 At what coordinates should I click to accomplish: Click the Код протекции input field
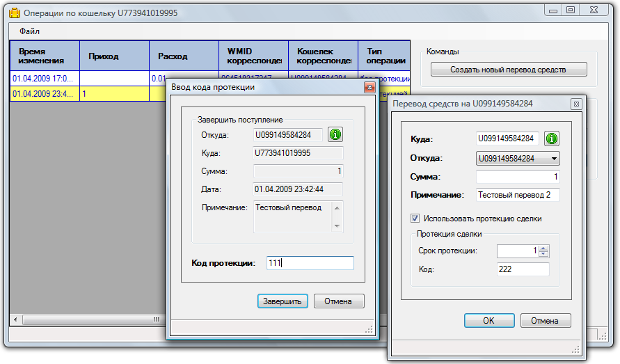point(310,263)
